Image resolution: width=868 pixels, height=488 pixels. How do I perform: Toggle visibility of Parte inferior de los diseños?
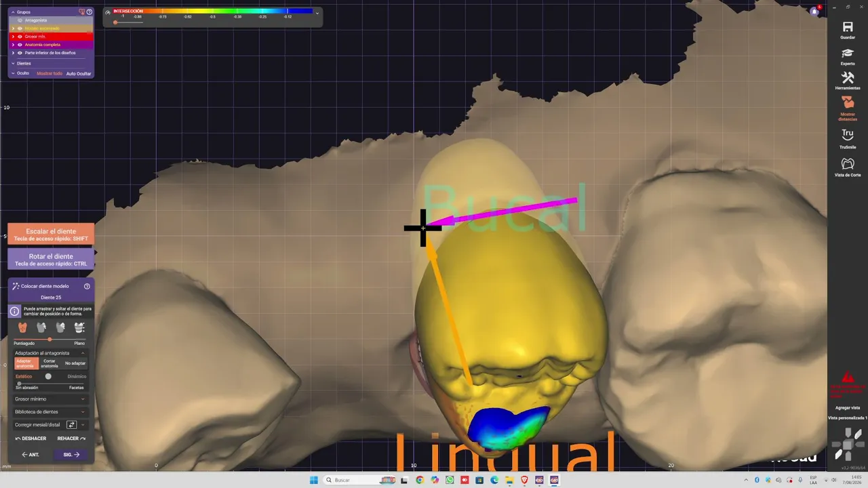coord(20,52)
